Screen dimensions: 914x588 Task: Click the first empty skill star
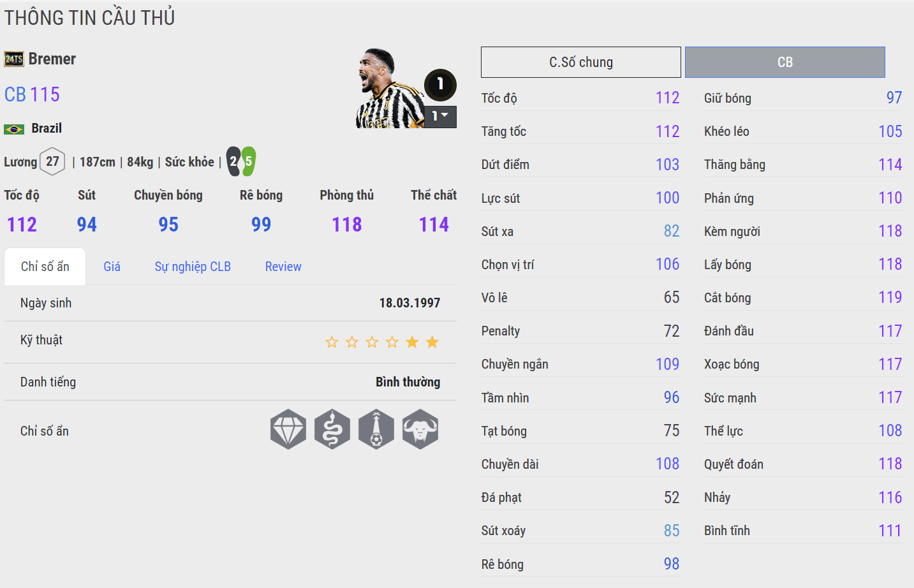click(332, 342)
